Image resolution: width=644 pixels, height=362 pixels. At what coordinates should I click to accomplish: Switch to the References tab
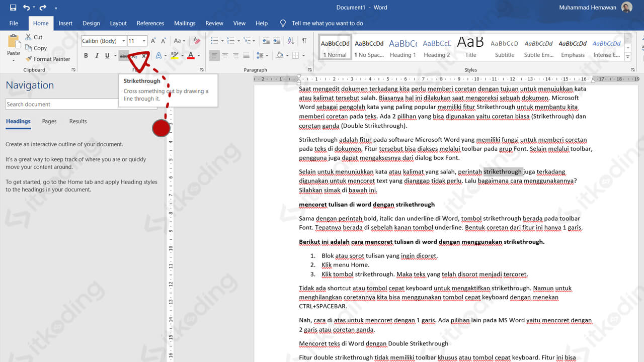[x=150, y=23]
